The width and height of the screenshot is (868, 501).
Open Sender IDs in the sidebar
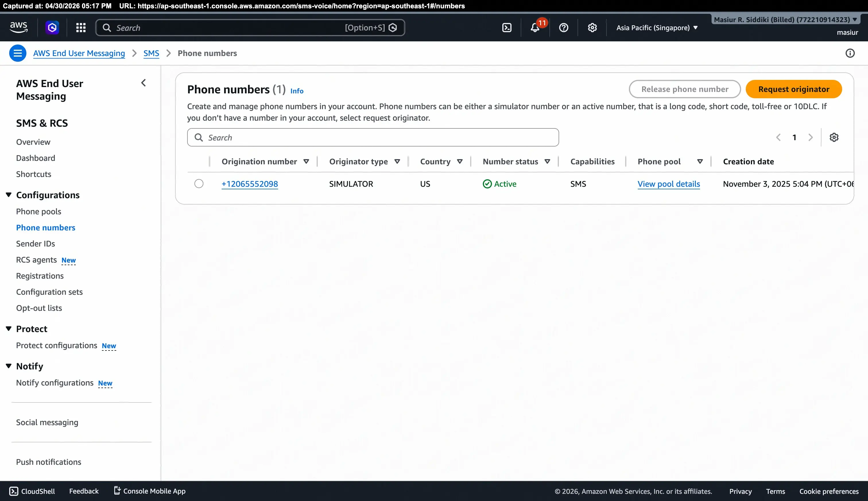coord(35,244)
